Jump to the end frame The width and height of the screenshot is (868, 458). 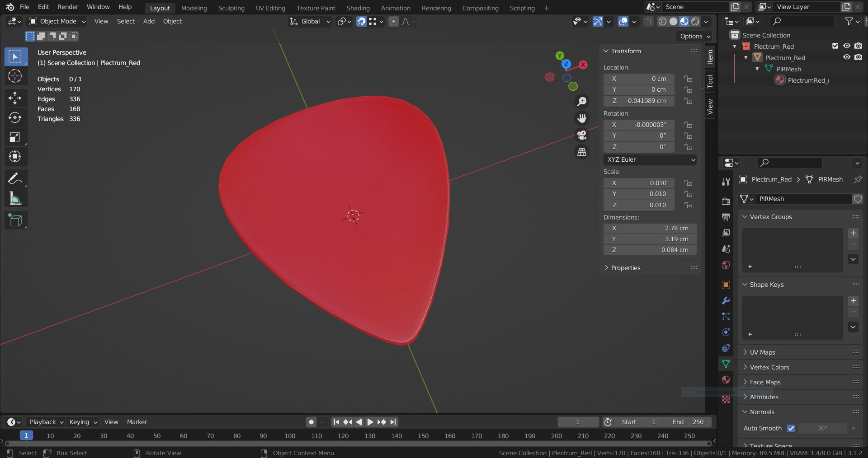(x=393, y=422)
